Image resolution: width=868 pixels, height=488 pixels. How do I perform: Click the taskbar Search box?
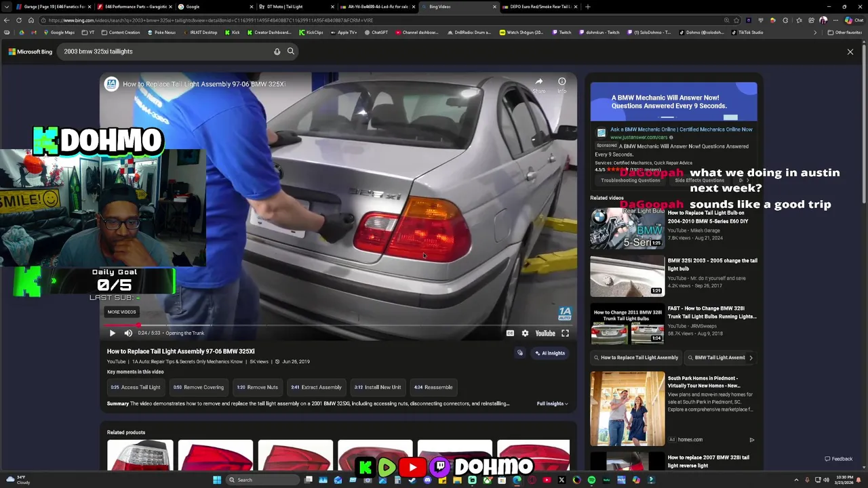(x=261, y=480)
